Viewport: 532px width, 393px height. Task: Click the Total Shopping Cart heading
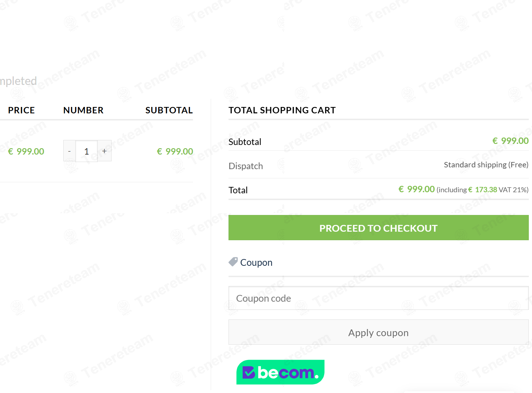click(x=282, y=110)
